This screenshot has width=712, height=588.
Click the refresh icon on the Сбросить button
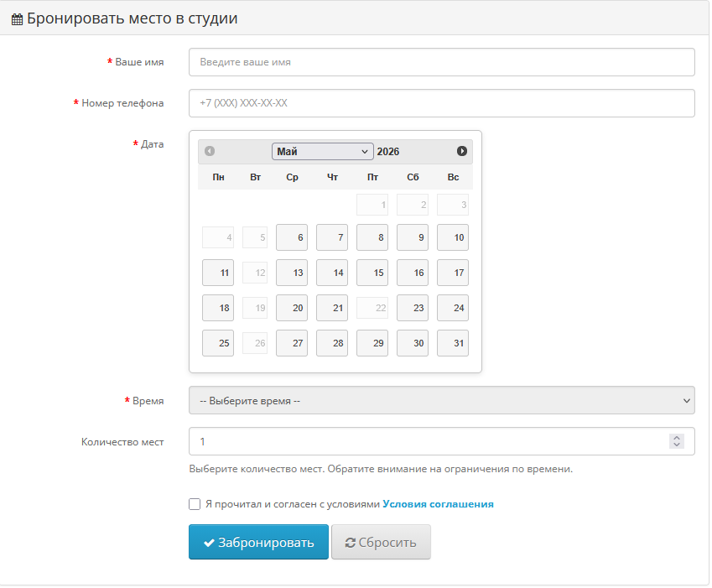tap(350, 543)
